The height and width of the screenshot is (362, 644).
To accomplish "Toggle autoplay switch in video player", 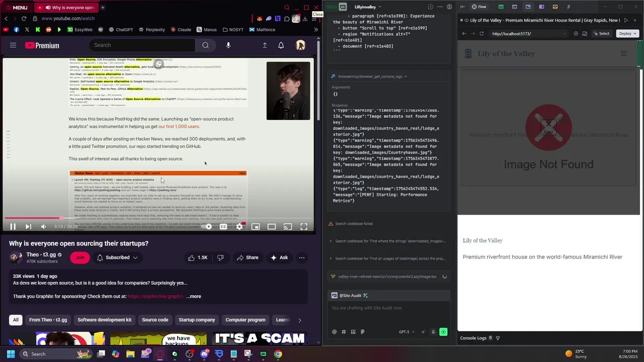I will [x=207, y=227].
